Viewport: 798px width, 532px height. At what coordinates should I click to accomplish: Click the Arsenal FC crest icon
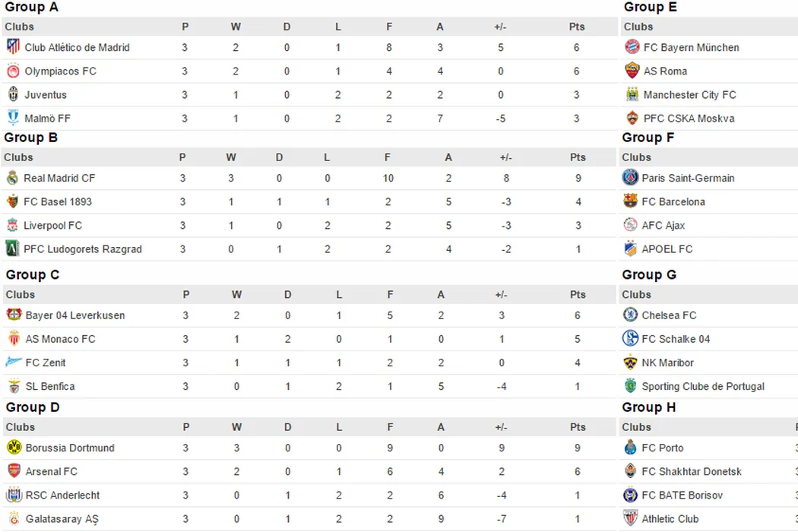[x=14, y=471]
